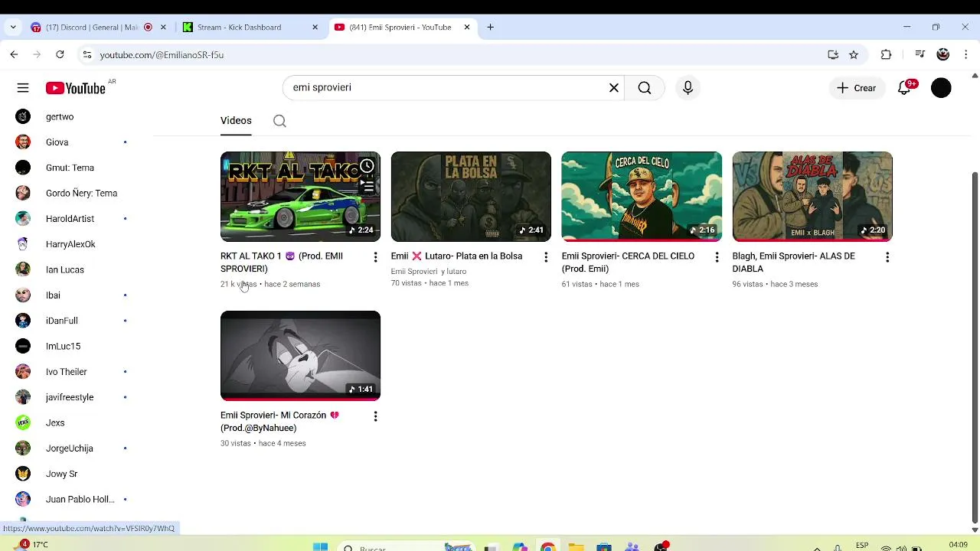Viewport: 980px width, 551px height.
Task: Add RKT AL TAKO to Watch Later
Action: coord(367,166)
